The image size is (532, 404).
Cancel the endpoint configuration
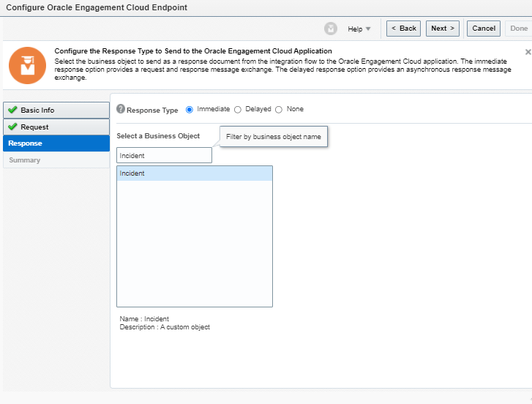483,29
